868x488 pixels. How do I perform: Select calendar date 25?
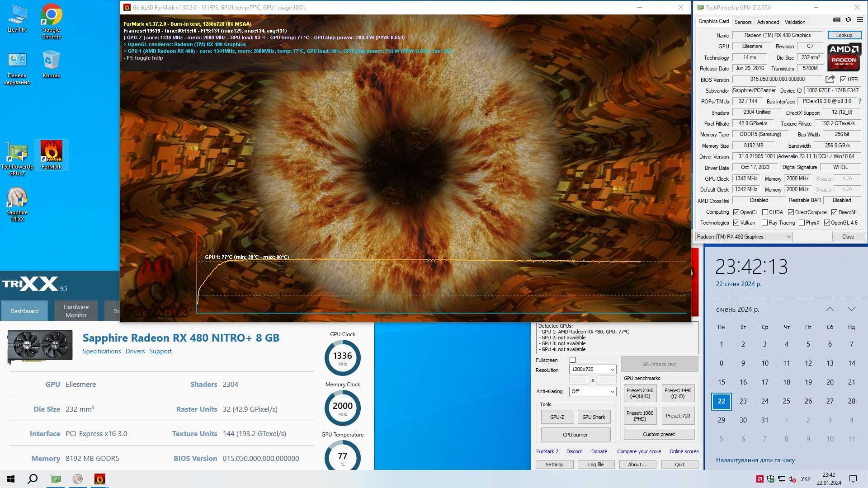pos(787,401)
